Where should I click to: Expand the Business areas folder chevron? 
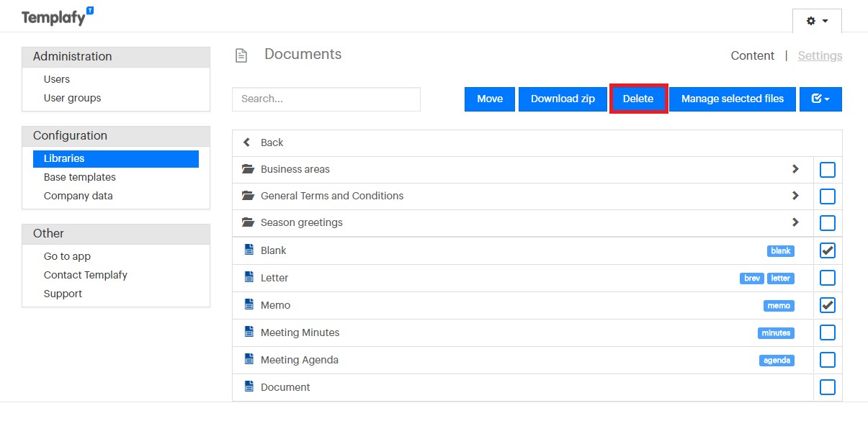(x=795, y=169)
